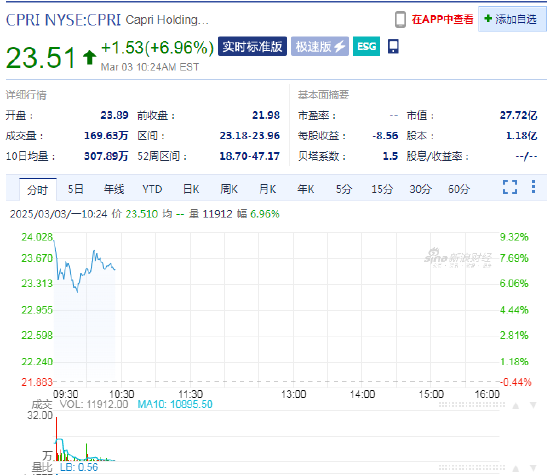
Task: Click the 开盘 value 23.89
Action: 114,115
